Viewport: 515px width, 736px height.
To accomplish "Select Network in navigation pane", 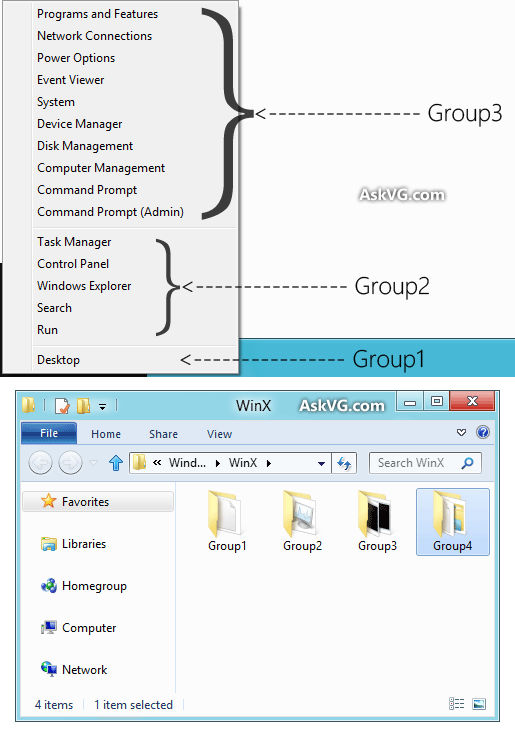I will (x=85, y=670).
